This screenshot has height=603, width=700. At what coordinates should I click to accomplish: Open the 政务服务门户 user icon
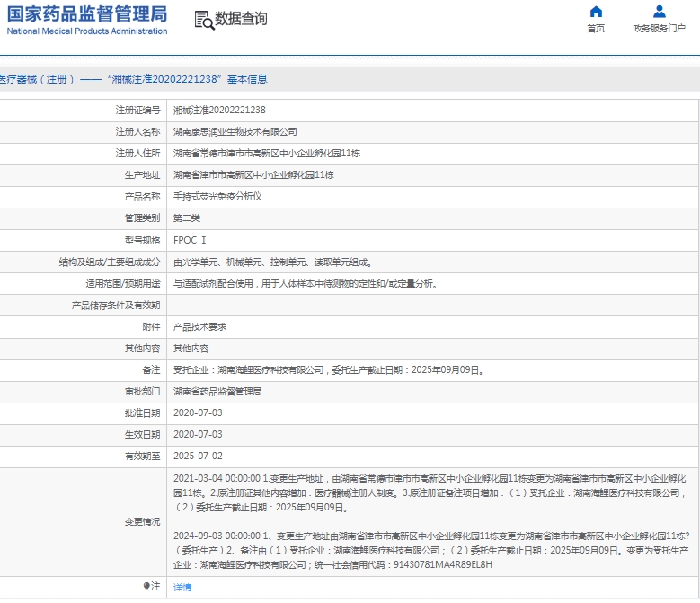[x=659, y=11]
